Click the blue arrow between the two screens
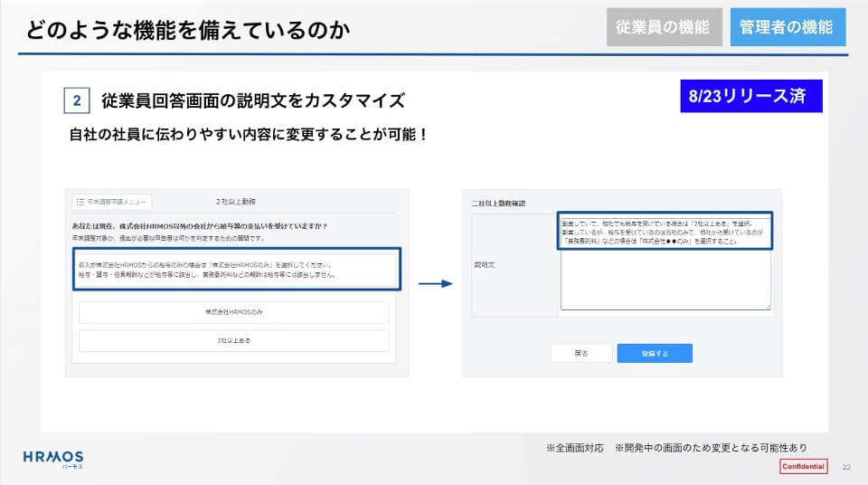This screenshot has height=485, width=868. [x=435, y=283]
